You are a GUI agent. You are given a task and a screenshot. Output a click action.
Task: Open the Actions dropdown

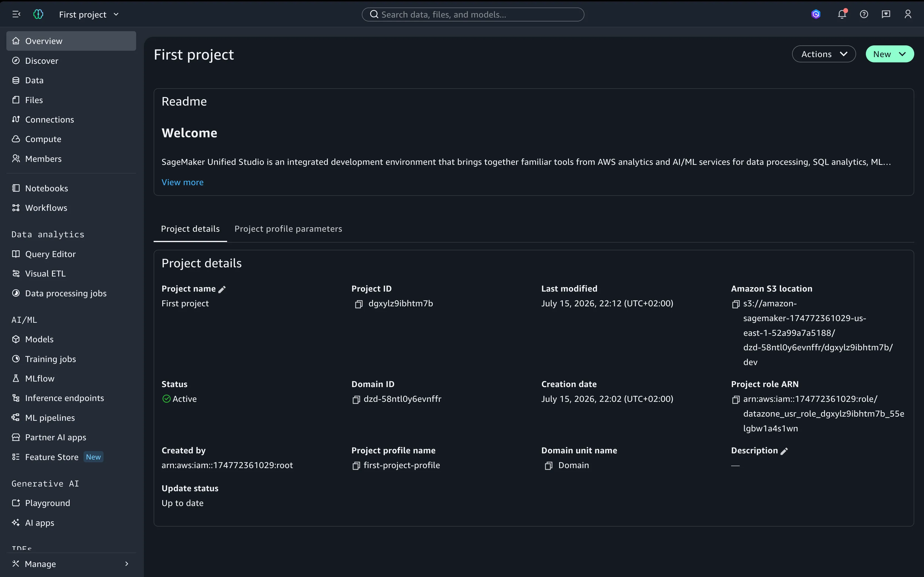tap(824, 54)
